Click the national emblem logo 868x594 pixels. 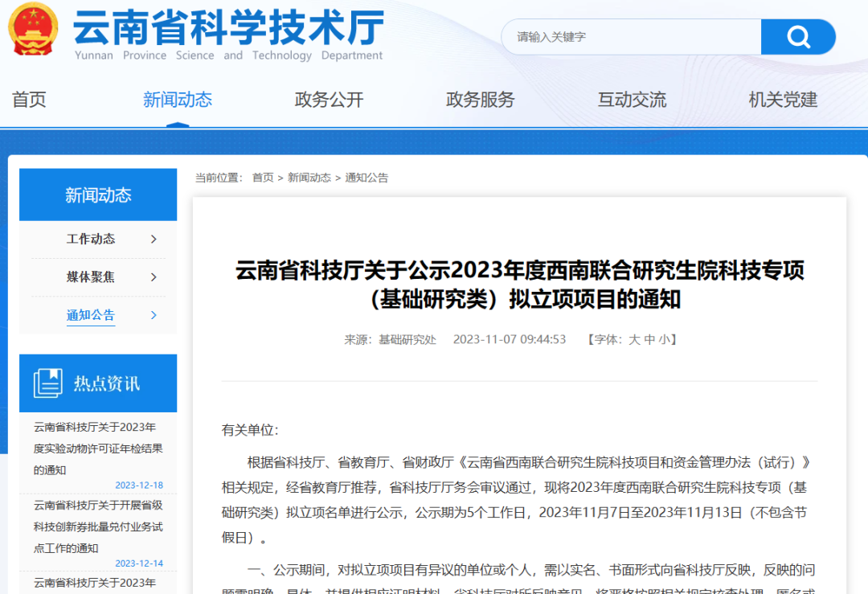pyautogui.click(x=33, y=30)
